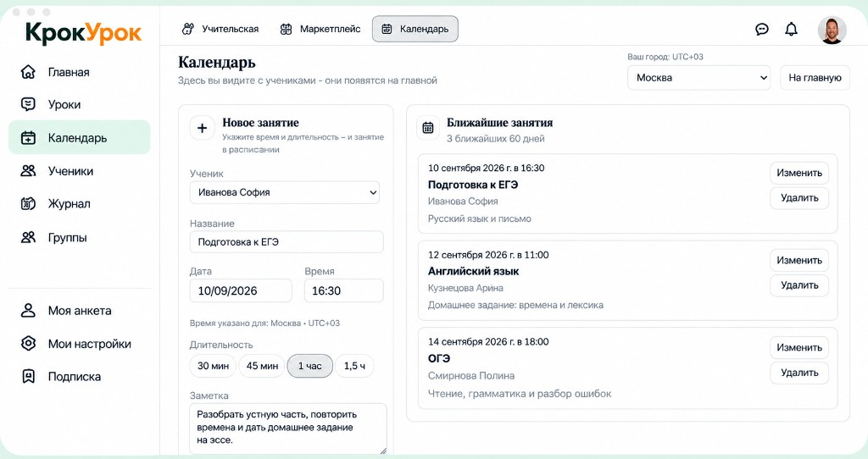Screen dimensions: 868x459
Task: Select 1 час duration
Action: point(310,366)
